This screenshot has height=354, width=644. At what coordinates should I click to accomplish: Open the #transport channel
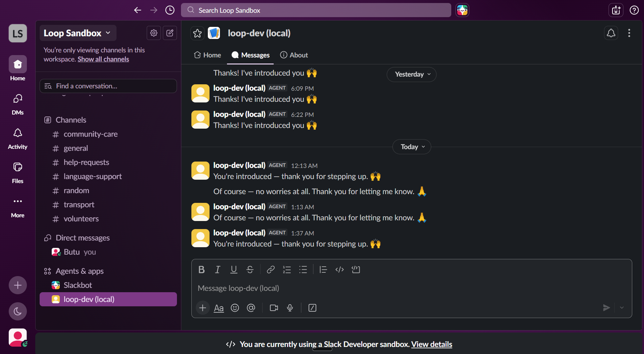pyautogui.click(x=108, y=205)
